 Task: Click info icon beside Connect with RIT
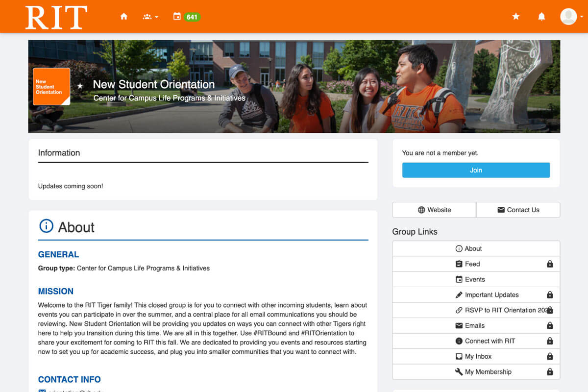pyautogui.click(x=459, y=341)
